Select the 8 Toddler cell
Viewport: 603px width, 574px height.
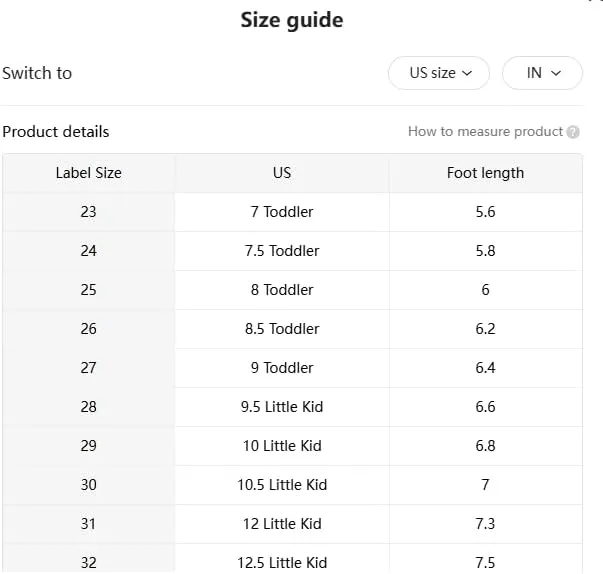click(x=282, y=290)
